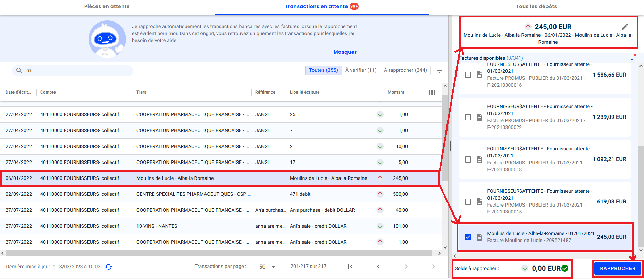Select the JANSI reference 10,00 transaction row
Viewport: 644px width, 279px height.
click(x=221, y=146)
